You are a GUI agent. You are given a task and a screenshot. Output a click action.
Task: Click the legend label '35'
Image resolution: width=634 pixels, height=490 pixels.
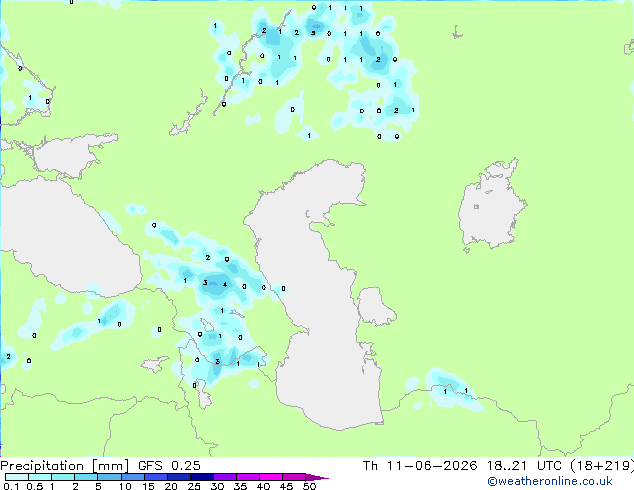point(240,486)
